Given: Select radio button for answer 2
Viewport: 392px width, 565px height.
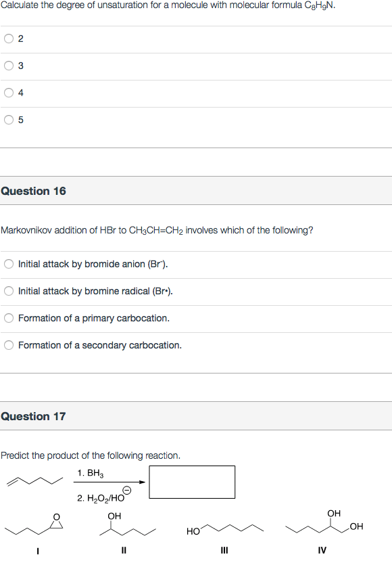Looking at the screenshot, I should pos(8,39).
